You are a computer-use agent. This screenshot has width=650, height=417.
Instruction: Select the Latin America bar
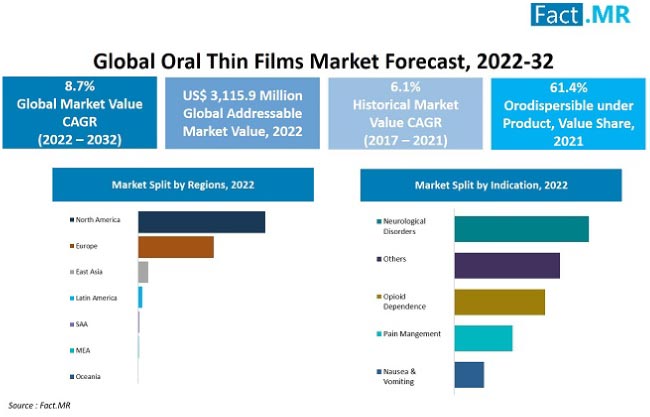pyautogui.click(x=140, y=297)
